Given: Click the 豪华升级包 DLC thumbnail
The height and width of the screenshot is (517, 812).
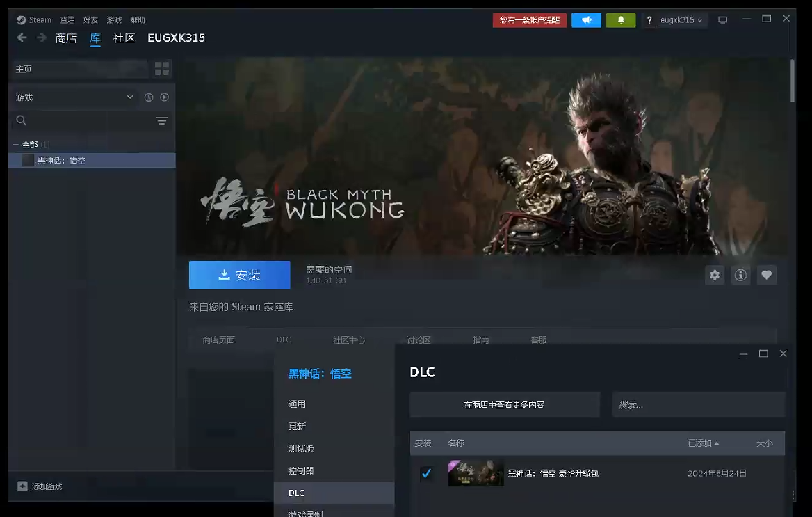Looking at the screenshot, I should click(x=476, y=473).
